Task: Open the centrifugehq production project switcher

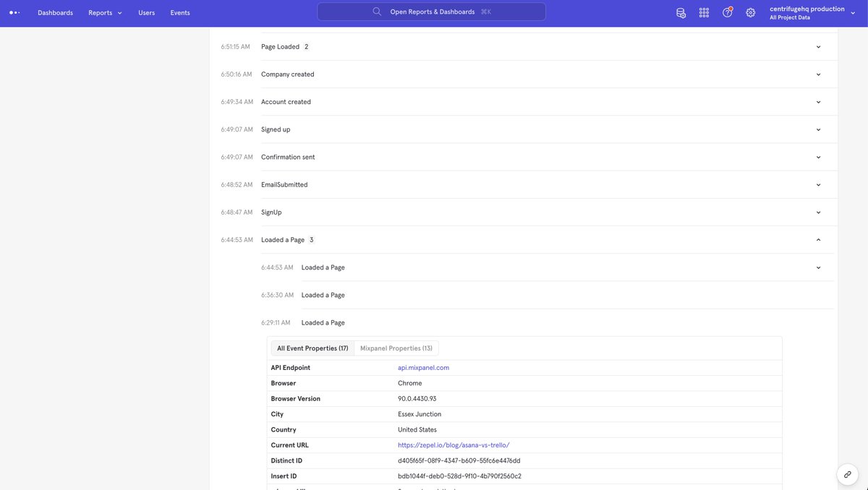Action: 812,13
